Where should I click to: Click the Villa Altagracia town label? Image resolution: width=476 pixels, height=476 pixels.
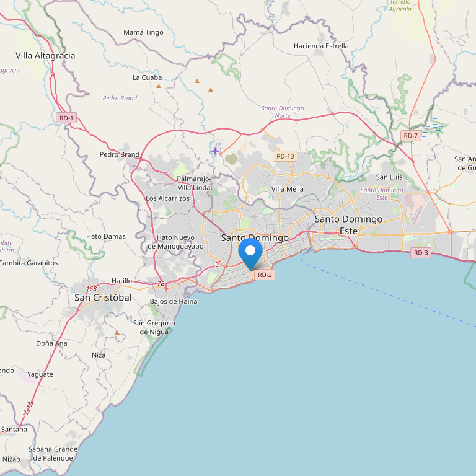(45, 56)
